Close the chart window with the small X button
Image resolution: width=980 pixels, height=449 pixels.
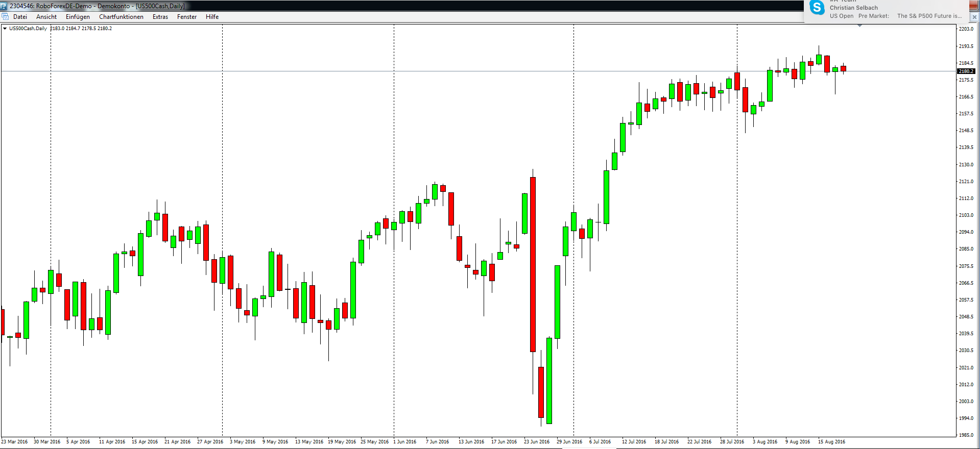point(974,17)
